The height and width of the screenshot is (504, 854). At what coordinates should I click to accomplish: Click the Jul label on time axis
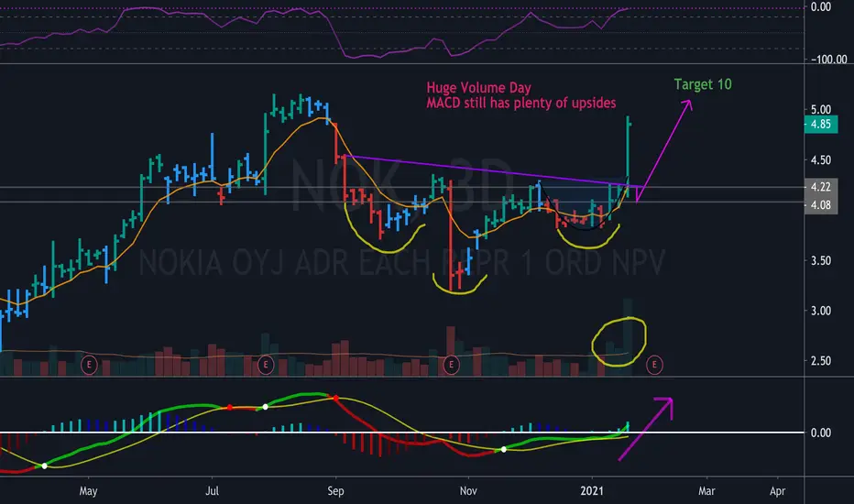(x=212, y=491)
